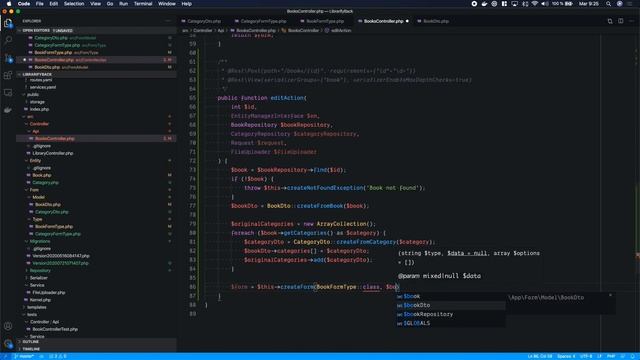Click the feedback icon in status bar

(623, 356)
